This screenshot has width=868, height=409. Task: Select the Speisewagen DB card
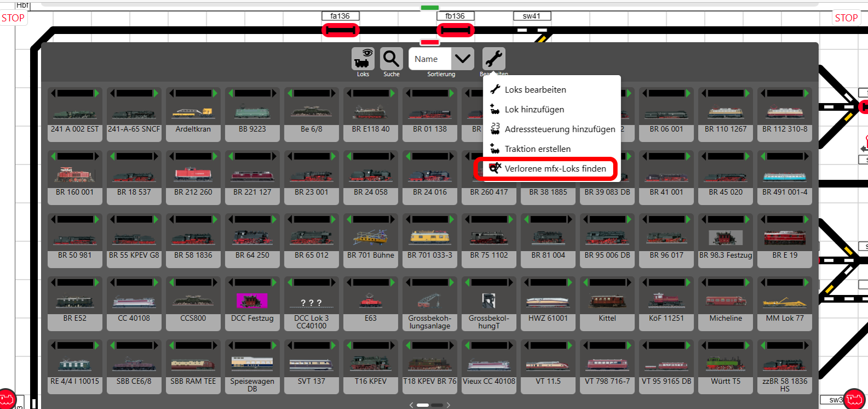coord(253,367)
